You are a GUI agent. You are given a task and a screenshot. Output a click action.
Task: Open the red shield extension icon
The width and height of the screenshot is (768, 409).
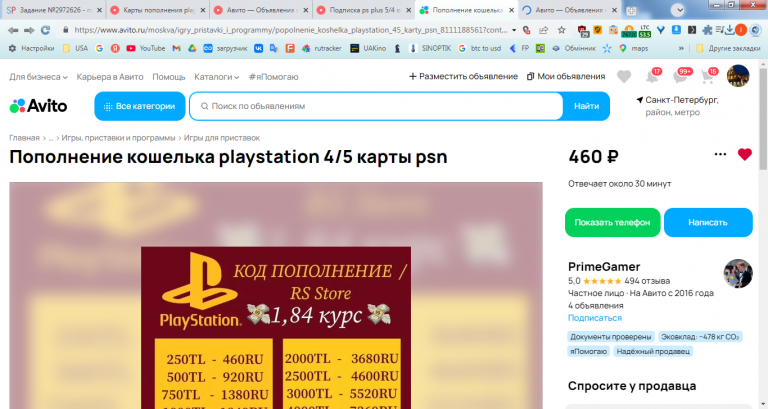click(x=582, y=30)
